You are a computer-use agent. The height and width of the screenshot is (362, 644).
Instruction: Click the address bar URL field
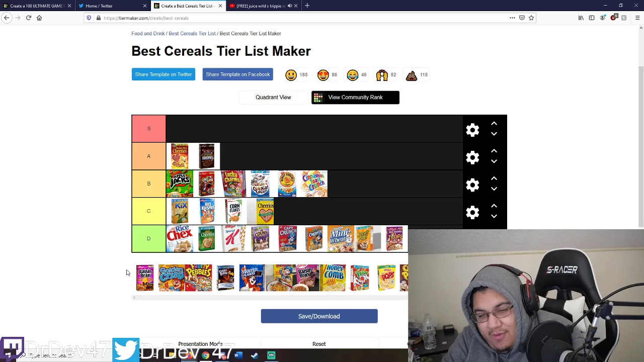pos(302,18)
